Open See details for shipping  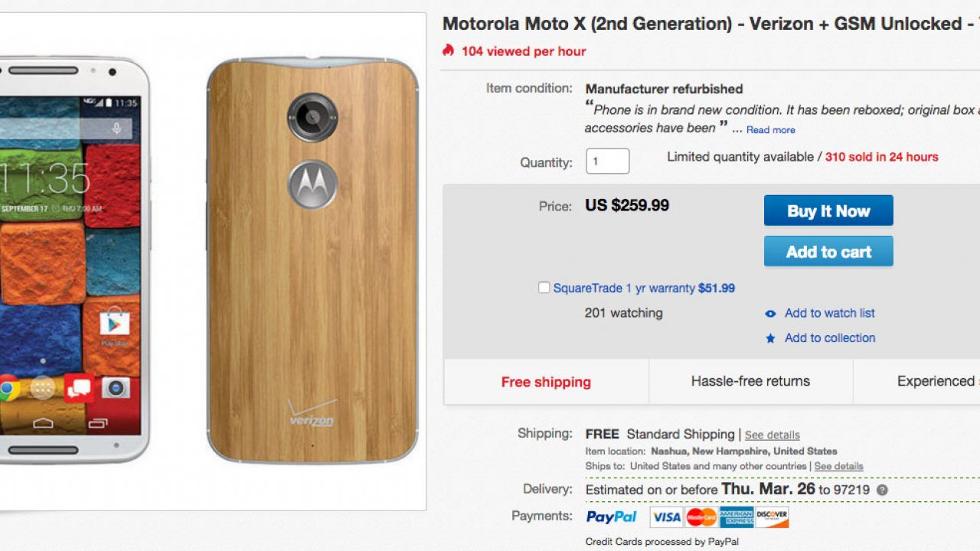click(x=772, y=435)
